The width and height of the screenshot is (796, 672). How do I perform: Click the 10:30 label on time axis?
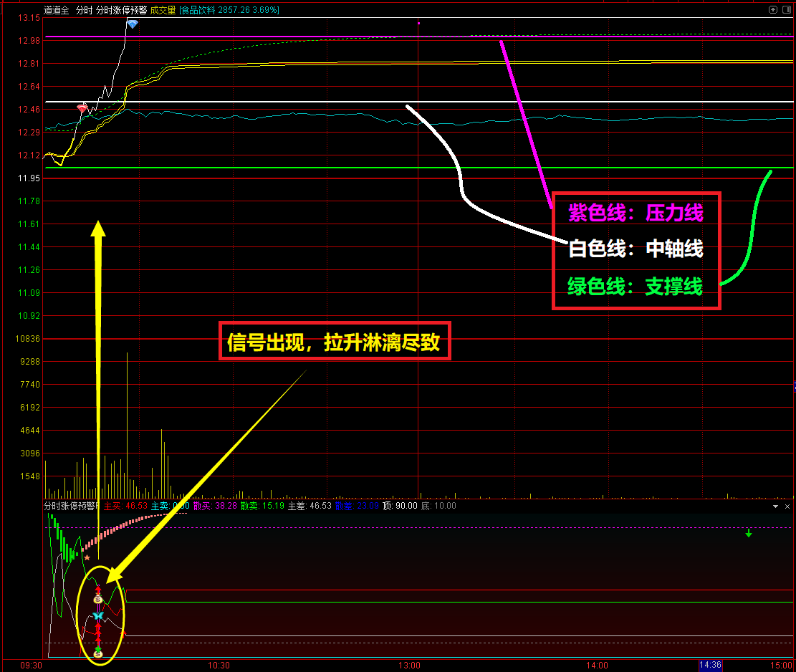pos(219,665)
